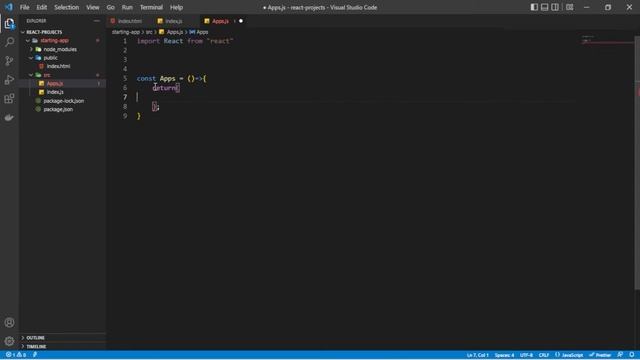This screenshot has width=640, height=360.
Task: Click the UTF-8 encoding selector
Action: tap(527, 355)
